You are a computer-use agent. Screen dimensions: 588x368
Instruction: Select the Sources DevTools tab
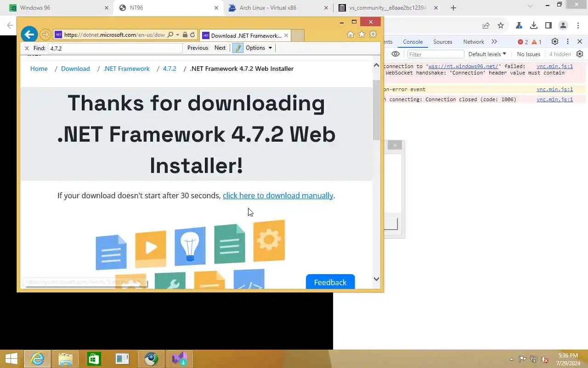tap(443, 41)
